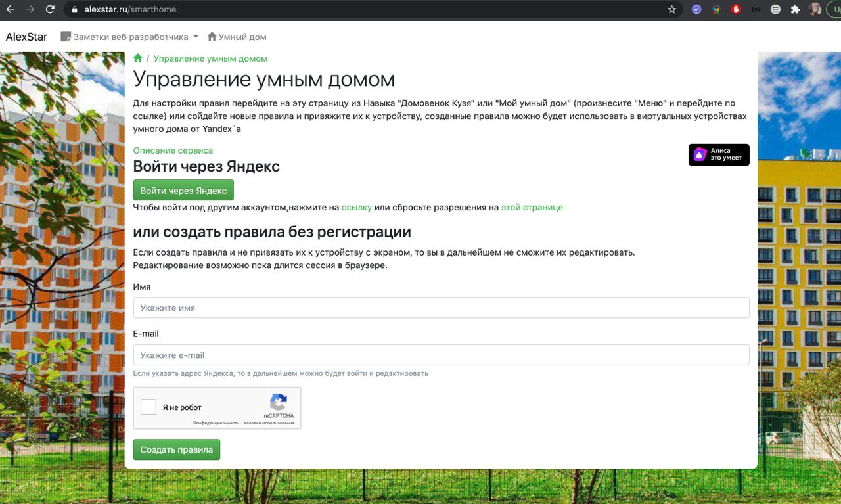The height and width of the screenshot is (504, 841).
Task: Open the Extensions puzzle piece menu
Action: (x=796, y=10)
